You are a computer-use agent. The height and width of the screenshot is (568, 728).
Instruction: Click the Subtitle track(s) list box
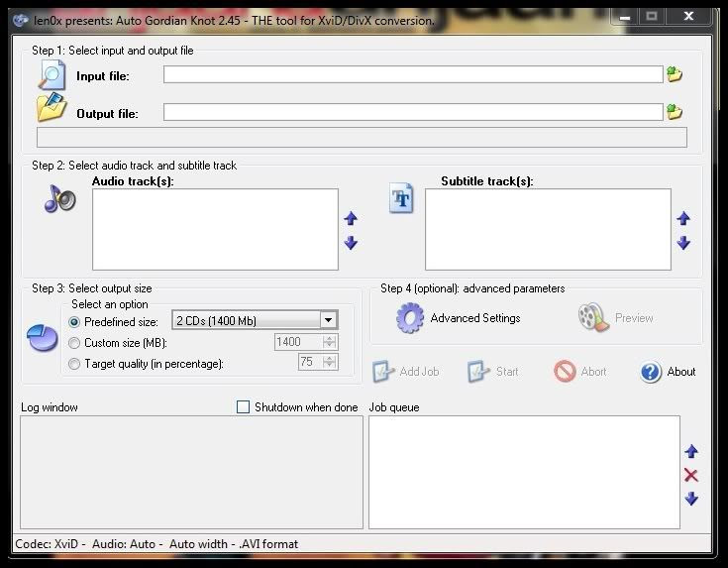tap(548, 229)
